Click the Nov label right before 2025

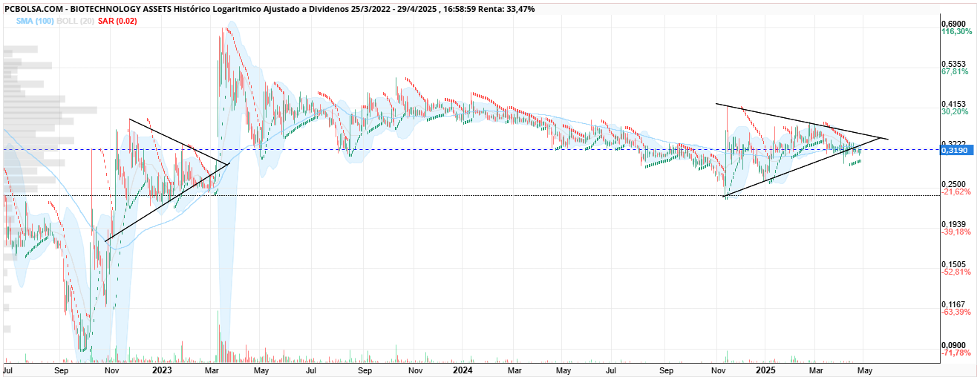(x=718, y=370)
